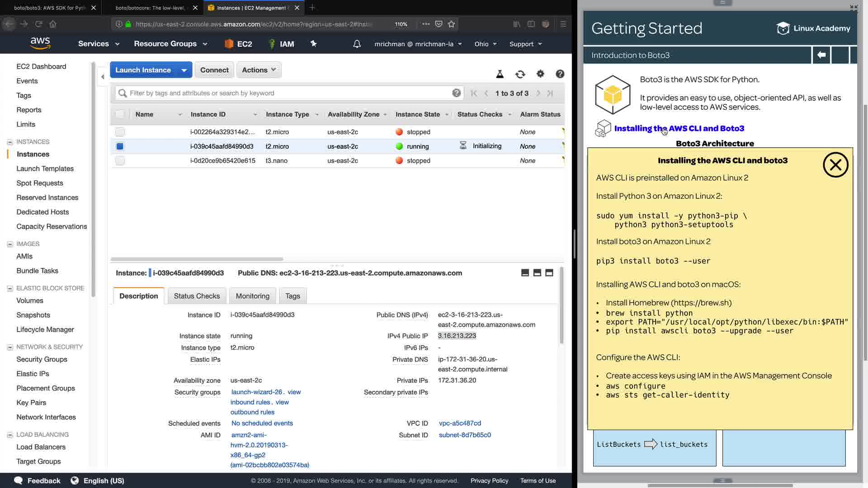Switch to the Status Checks tab
Viewport: 868px width, 488px height.
click(x=197, y=296)
